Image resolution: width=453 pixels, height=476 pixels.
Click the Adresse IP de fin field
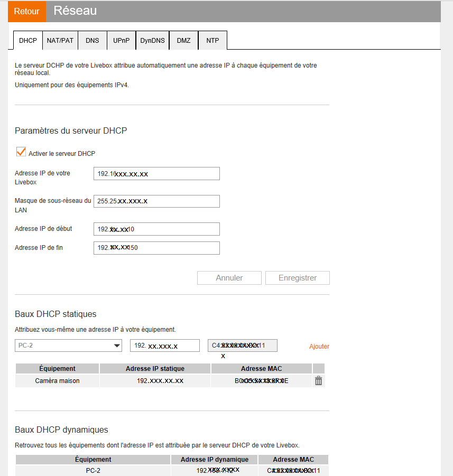(x=156, y=248)
